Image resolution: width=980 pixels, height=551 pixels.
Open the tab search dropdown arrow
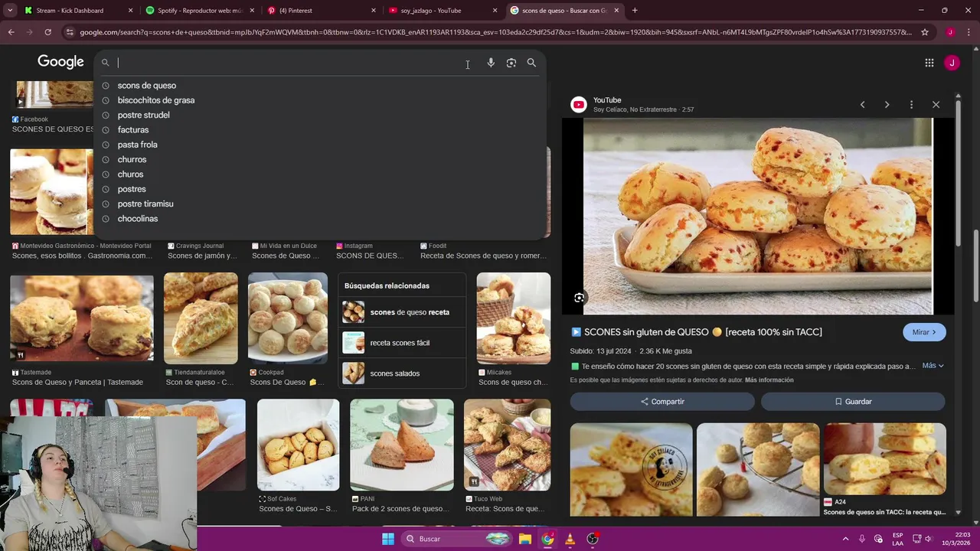point(9,11)
